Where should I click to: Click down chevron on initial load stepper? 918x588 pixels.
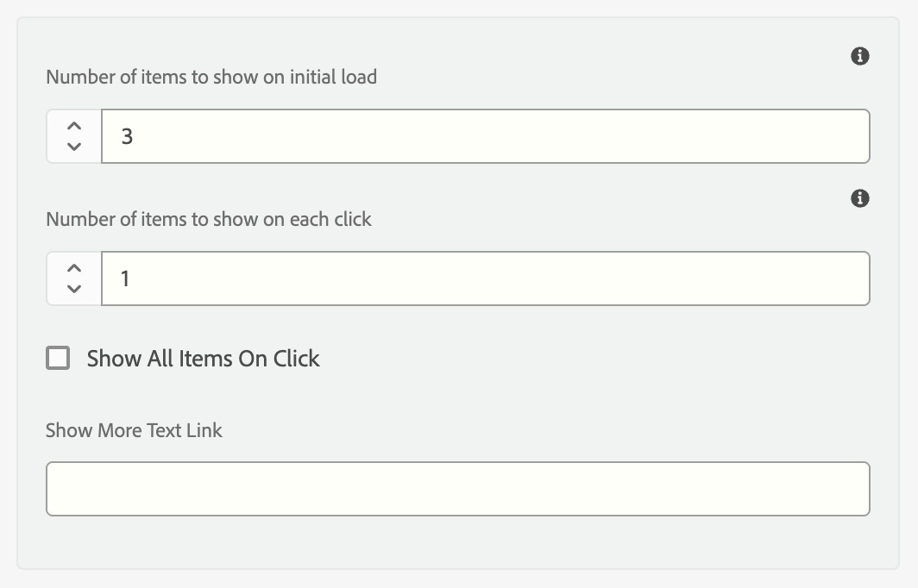pos(72,147)
